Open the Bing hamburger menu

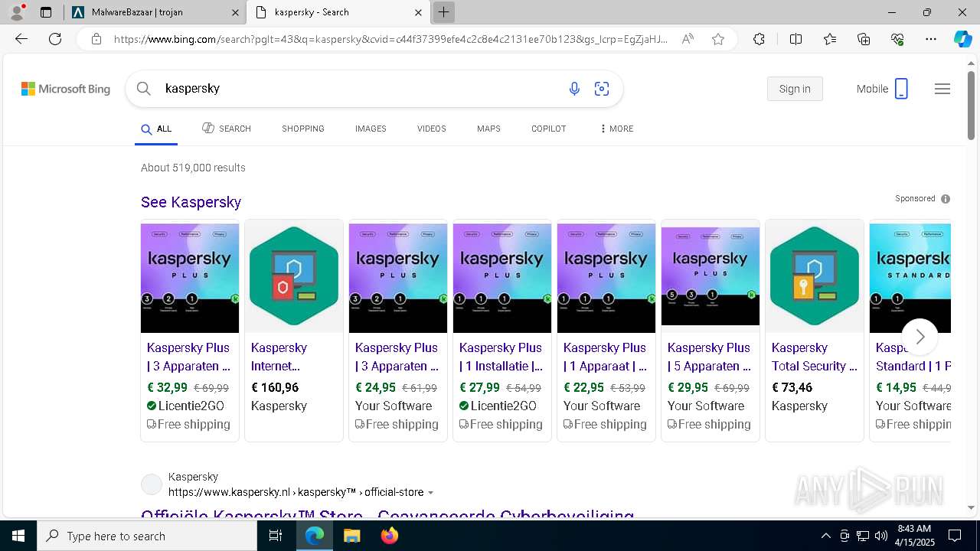coord(942,89)
